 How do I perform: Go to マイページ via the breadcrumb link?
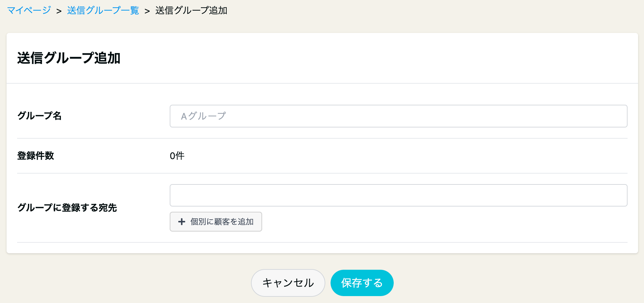29,11
